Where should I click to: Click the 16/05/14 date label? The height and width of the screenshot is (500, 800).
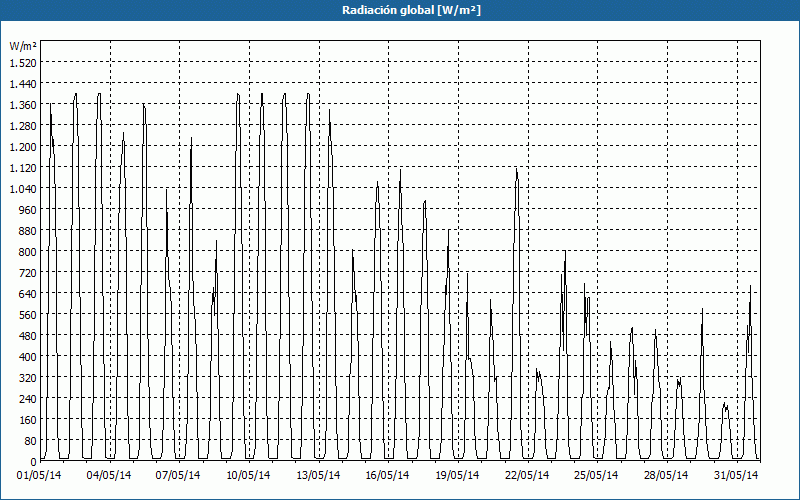coord(387,475)
